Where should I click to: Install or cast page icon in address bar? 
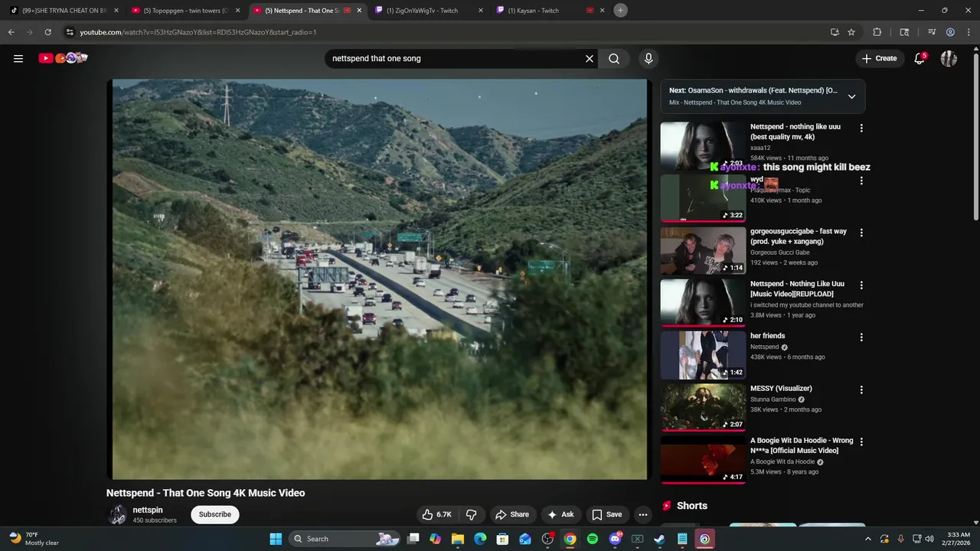click(x=835, y=32)
